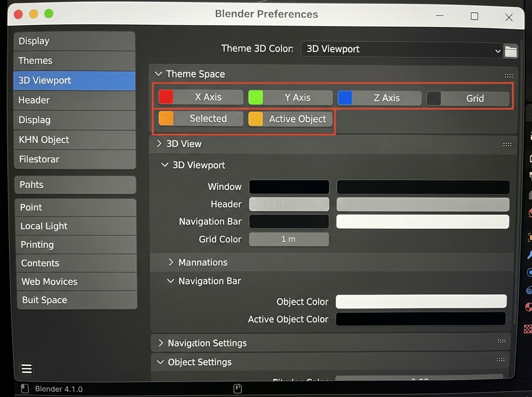Pick the dark Grid color swatch

point(434,98)
